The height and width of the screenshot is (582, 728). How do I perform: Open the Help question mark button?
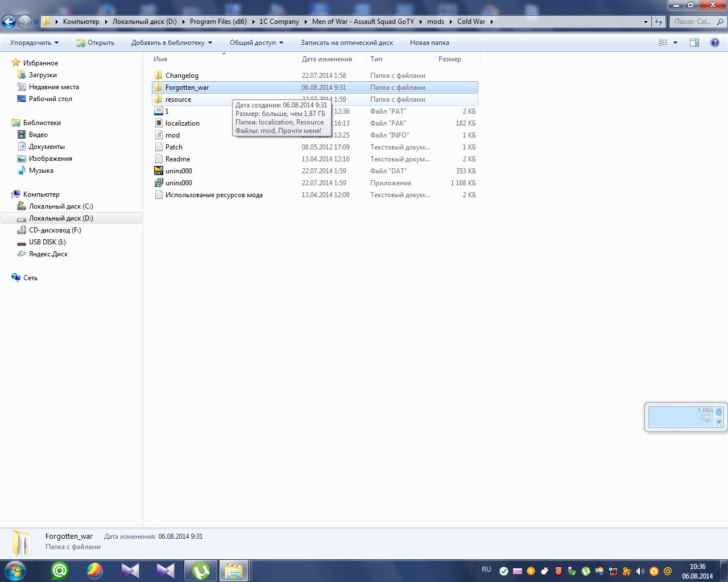coord(715,43)
